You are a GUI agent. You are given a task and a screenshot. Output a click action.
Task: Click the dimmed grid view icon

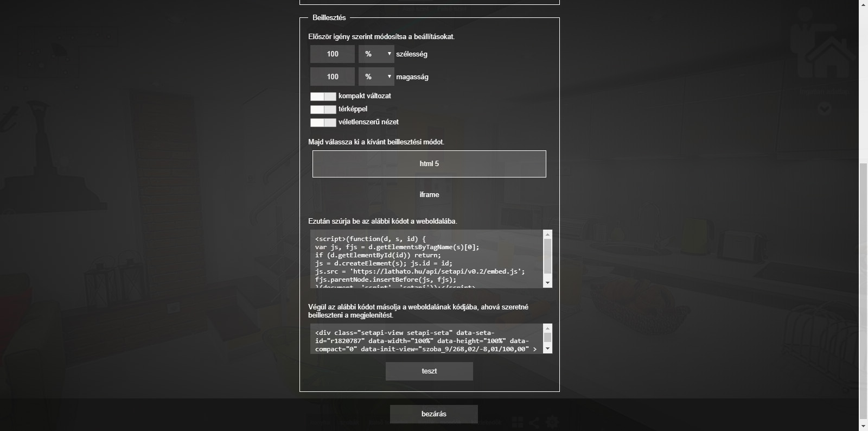coord(517,422)
